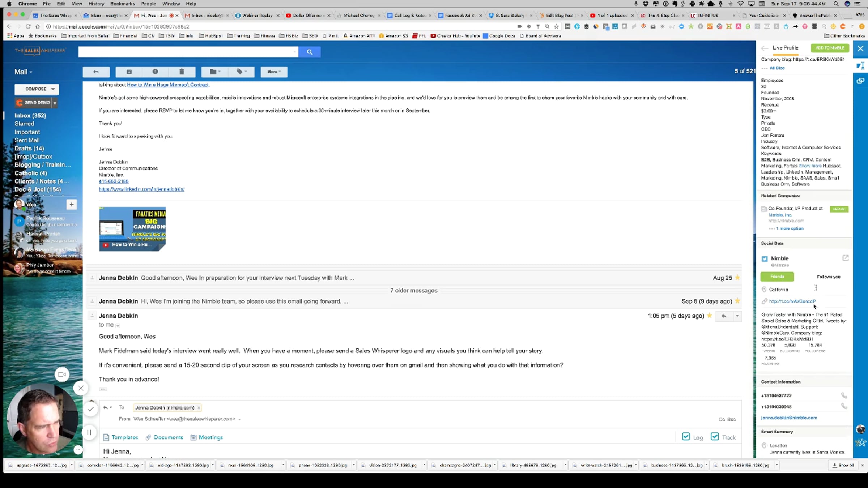Delete the email with the trash icon

coord(182,72)
